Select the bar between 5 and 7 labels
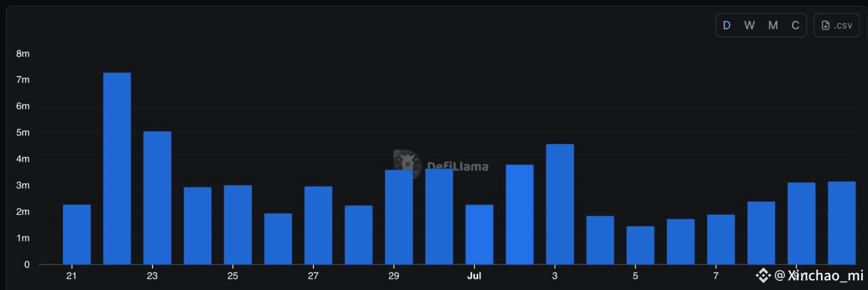The image size is (868, 290). pyautogui.click(x=681, y=241)
